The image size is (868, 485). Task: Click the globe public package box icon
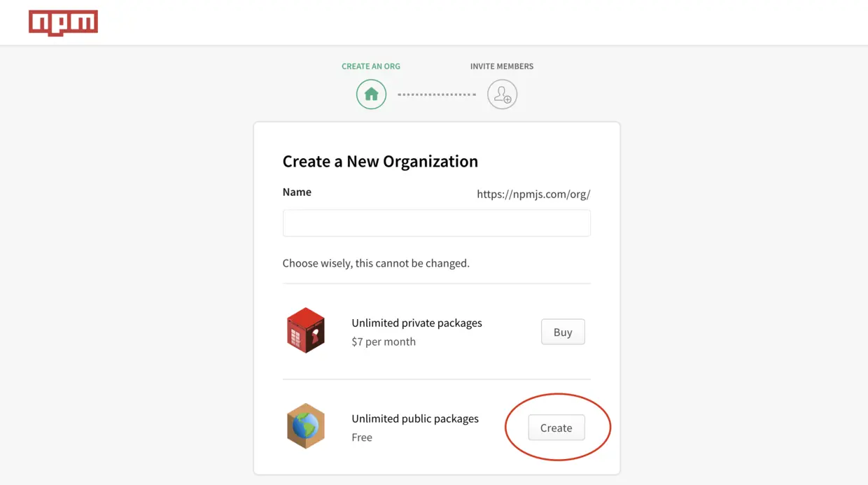click(x=306, y=426)
